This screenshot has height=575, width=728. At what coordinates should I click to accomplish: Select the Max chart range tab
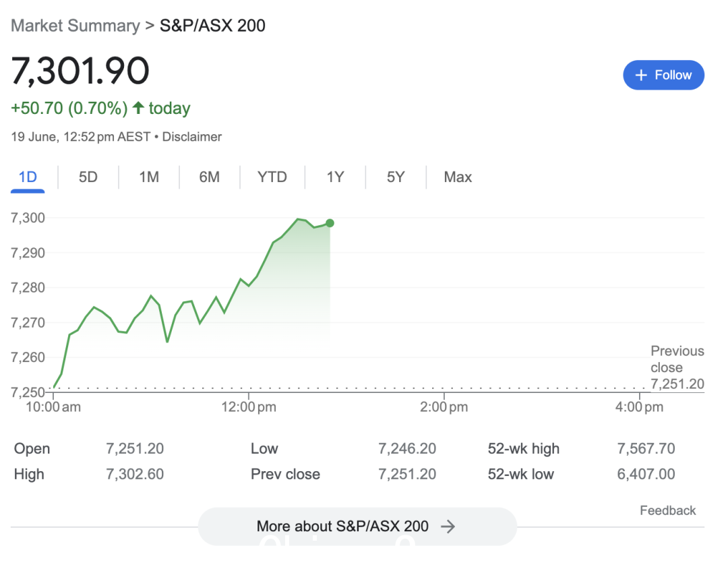[458, 177]
